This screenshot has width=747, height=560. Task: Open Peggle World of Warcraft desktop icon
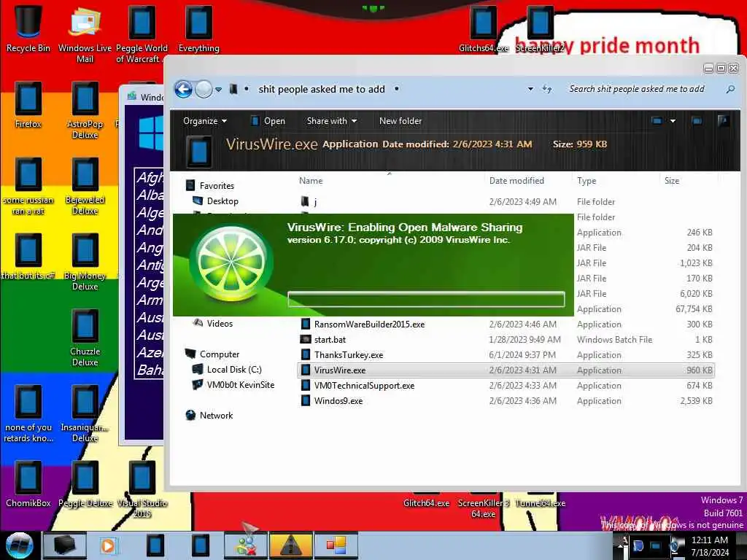(142, 34)
